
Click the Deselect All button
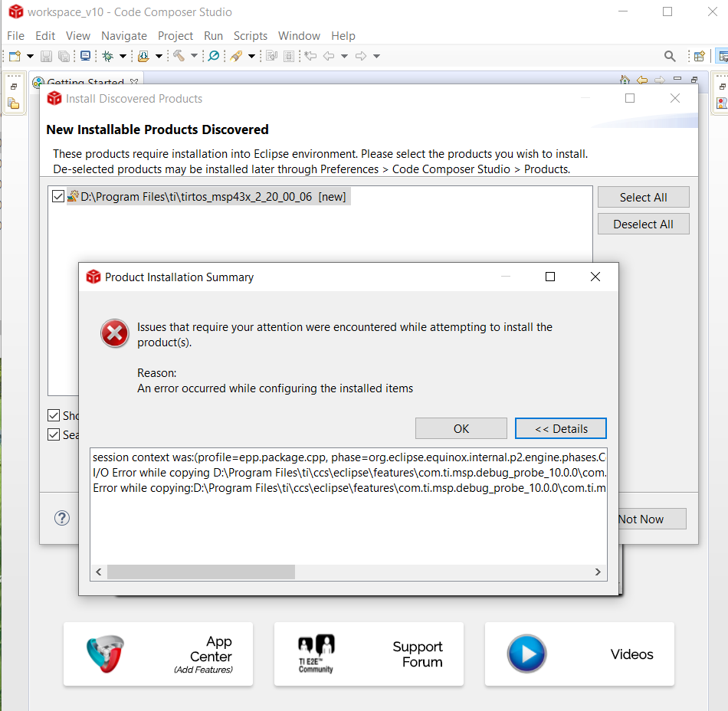pyautogui.click(x=643, y=224)
